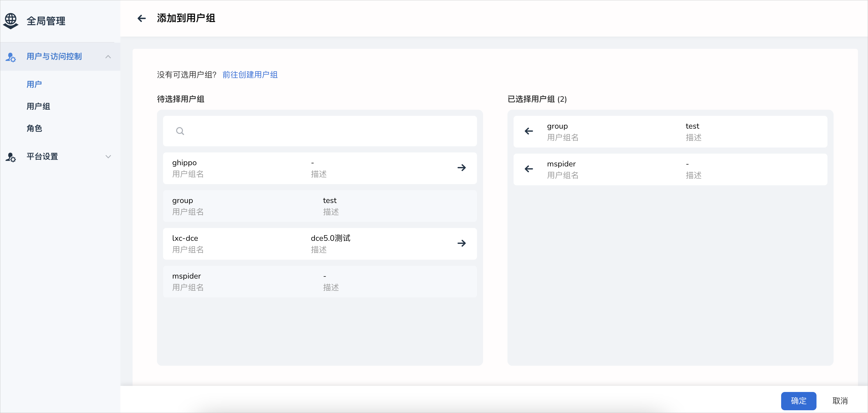Click the 全局管理 title text
Viewport: 868px width, 413px height.
click(x=46, y=21)
